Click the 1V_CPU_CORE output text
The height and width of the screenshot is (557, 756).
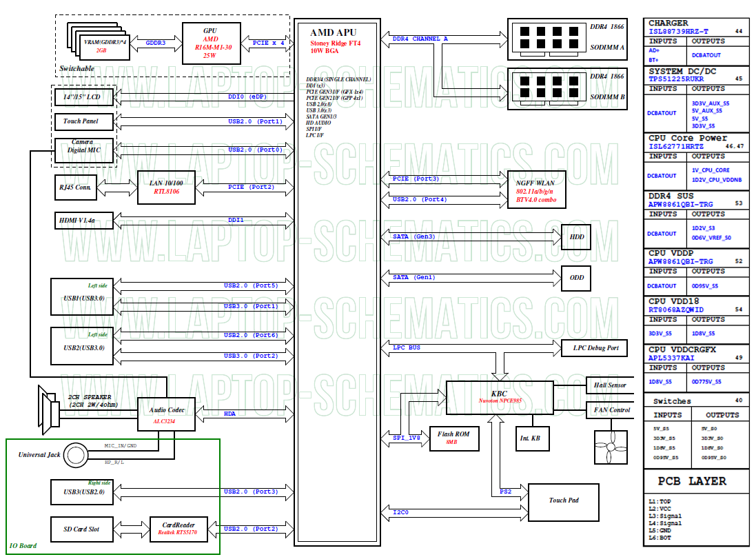point(711,170)
